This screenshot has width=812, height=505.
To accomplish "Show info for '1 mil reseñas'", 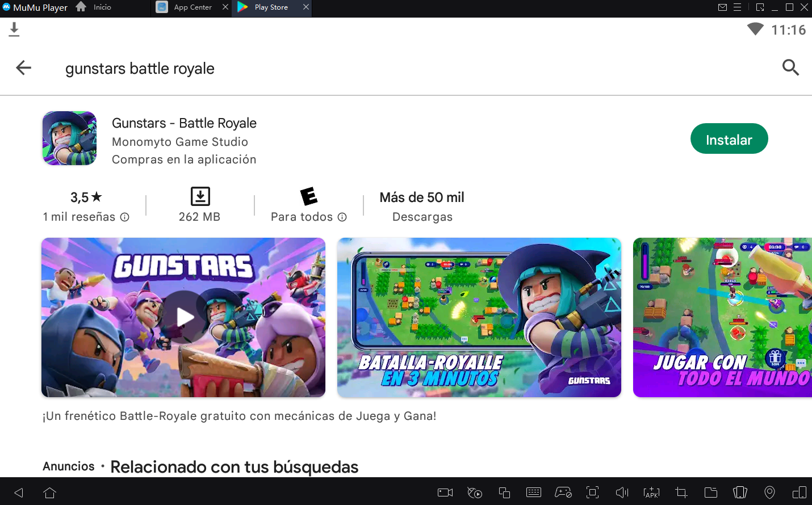I will (x=125, y=217).
